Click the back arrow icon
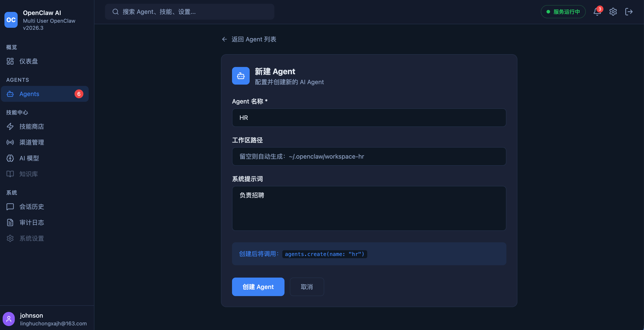 coord(224,39)
